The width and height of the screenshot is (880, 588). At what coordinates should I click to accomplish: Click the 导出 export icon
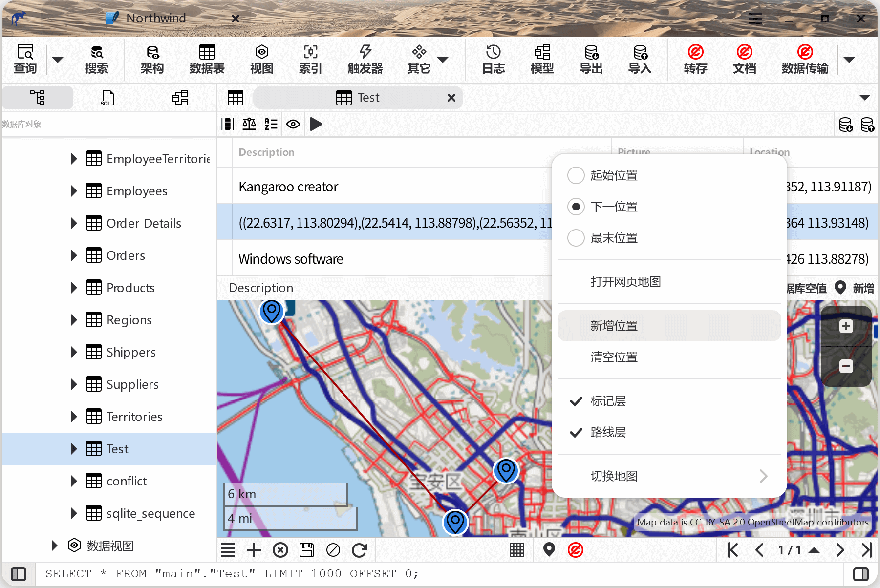[591, 59]
